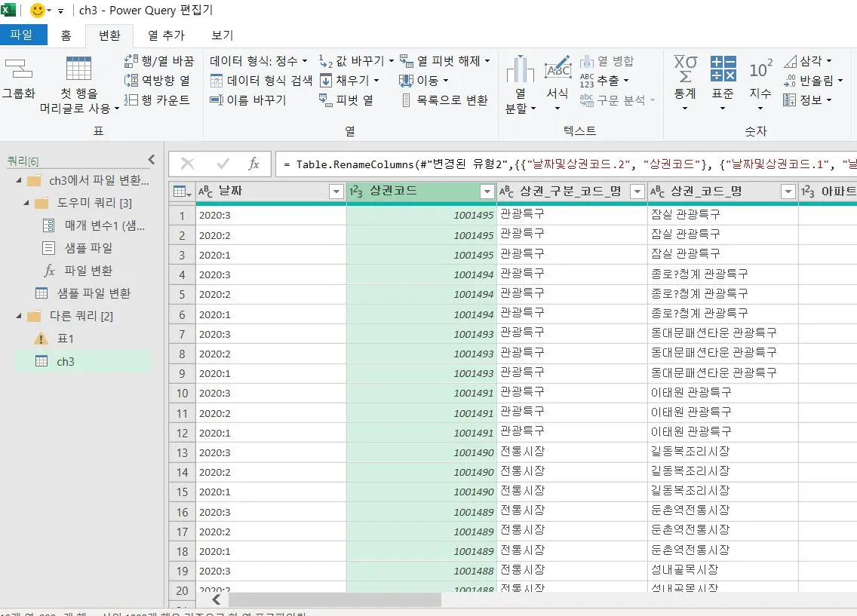Select 역방향 열 (Reverse Rows)
857x616 pixels.
click(x=158, y=80)
